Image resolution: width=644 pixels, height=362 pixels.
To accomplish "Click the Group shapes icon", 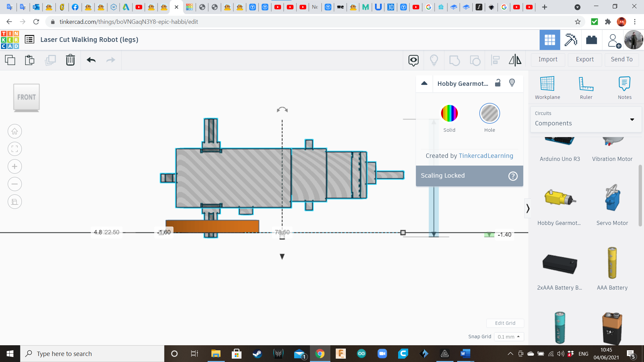I will 454,60.
